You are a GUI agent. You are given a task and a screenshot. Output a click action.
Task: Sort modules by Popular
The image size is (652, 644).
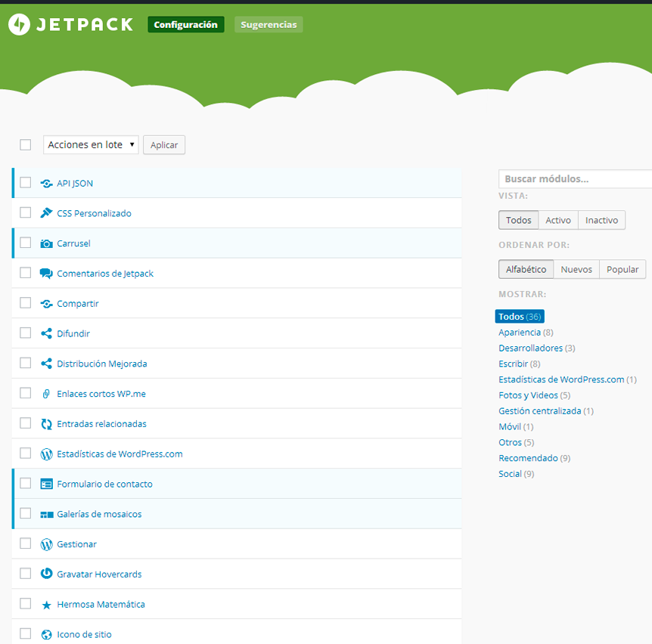[623, 269]
